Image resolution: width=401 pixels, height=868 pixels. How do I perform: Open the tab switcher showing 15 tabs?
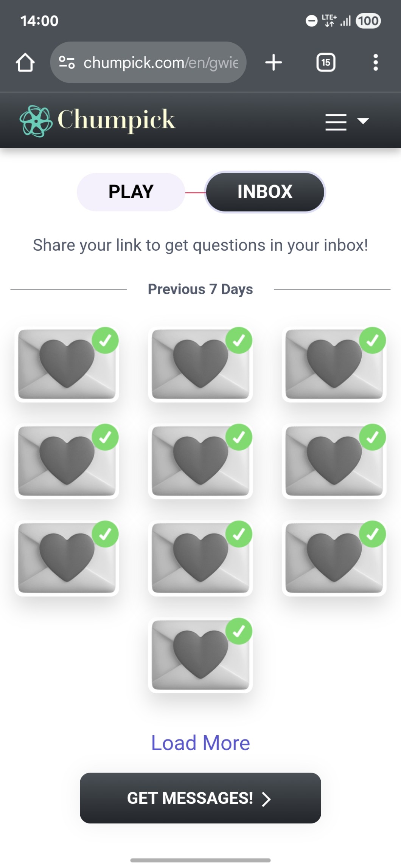(326, 62)
